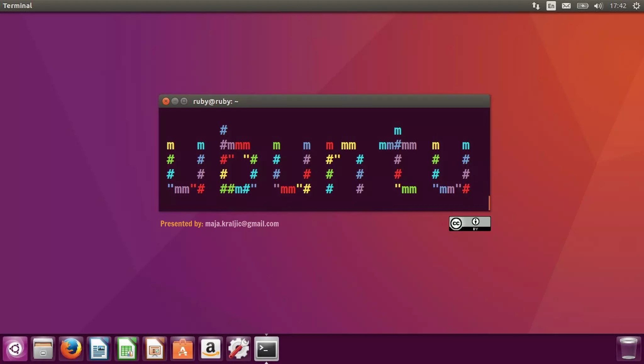Click the battery status indicator

[582, 6]
